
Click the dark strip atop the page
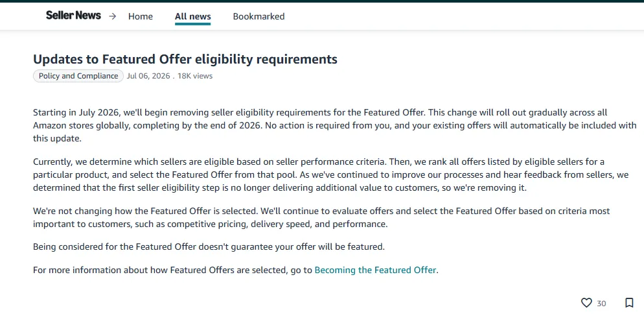(322, 1)
